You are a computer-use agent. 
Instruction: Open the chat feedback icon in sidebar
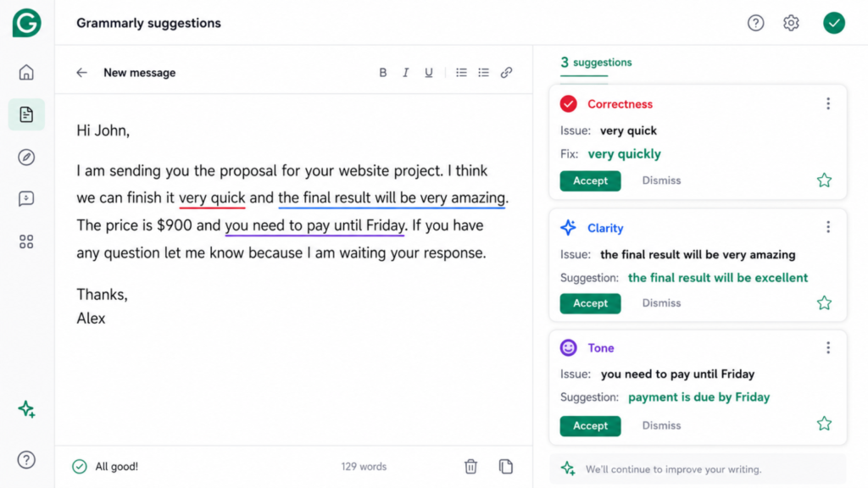tap(26, 198)
